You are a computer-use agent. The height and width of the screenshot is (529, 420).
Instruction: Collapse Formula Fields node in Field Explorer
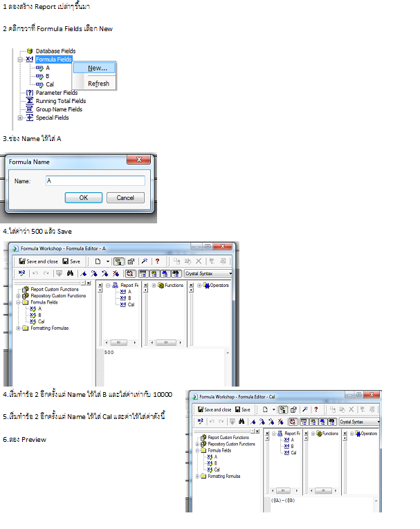point(20,59)
